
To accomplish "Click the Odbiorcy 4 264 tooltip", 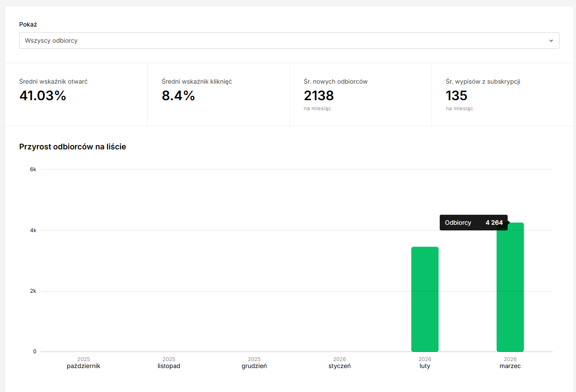I will (x=473, y=223).
